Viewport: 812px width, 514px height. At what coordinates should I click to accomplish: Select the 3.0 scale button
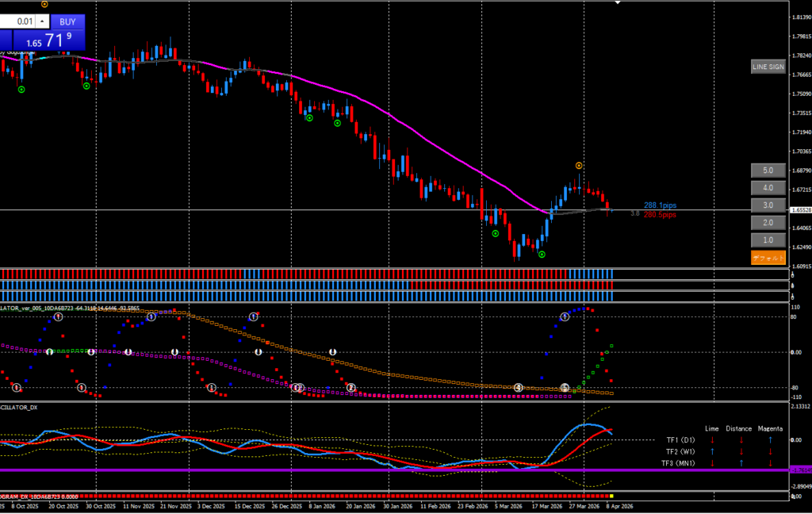click(768, 205)
